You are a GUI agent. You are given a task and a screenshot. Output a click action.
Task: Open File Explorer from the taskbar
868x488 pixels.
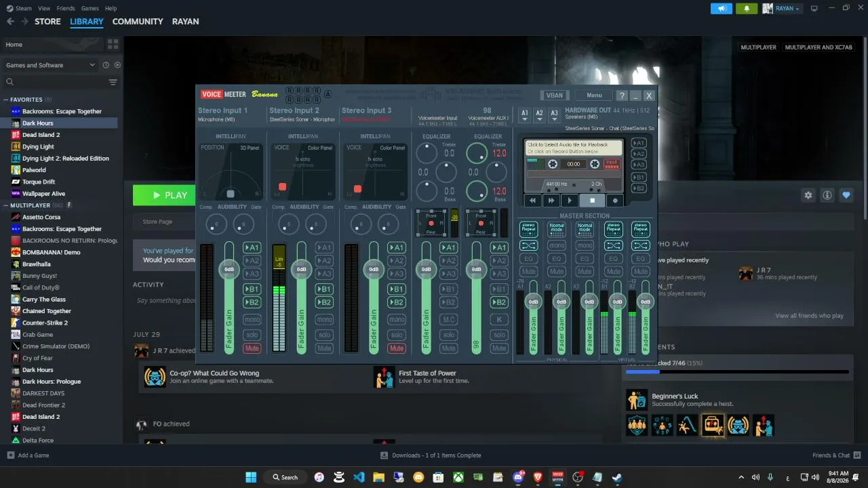click(x=378, y=477)
